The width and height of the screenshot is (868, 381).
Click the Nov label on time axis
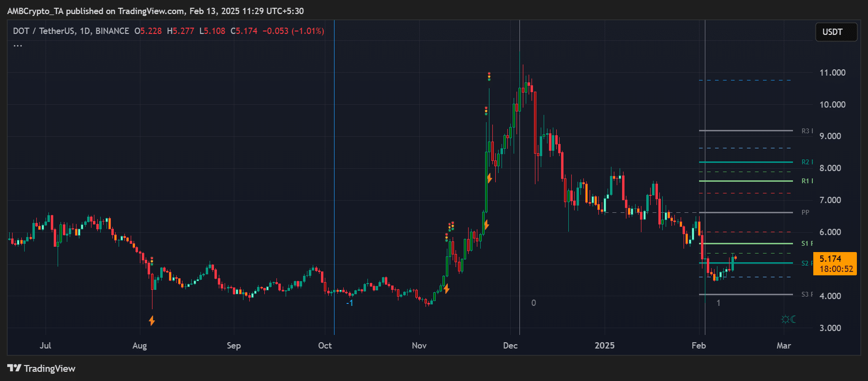(419, 346)
